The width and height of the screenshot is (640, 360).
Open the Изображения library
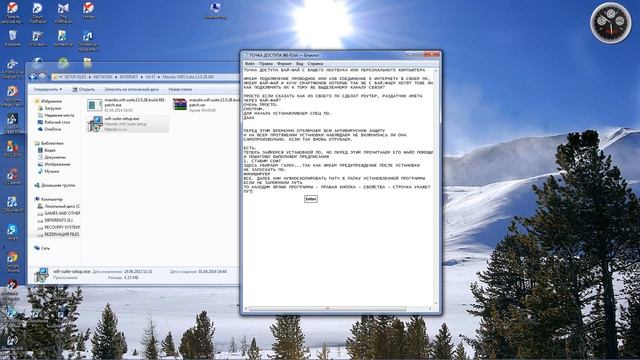pyautogui.click(x=54, y=164)
